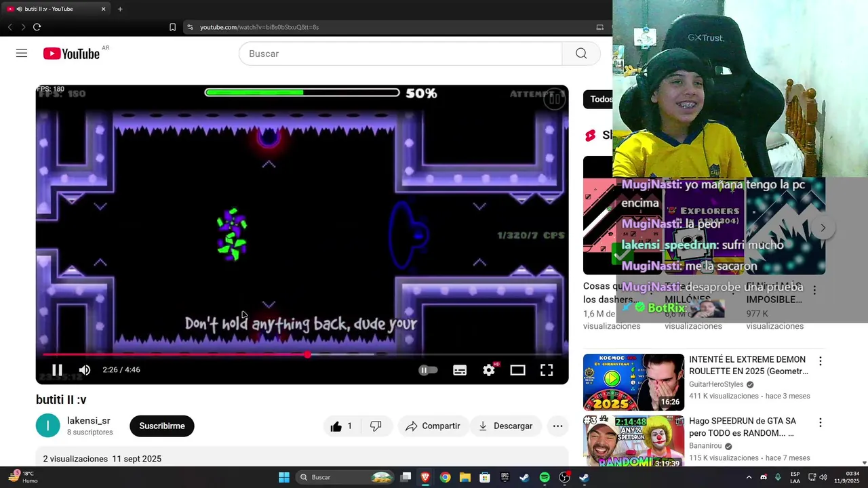Focus the Buscar search input field
868x488 pixels.
400,54
